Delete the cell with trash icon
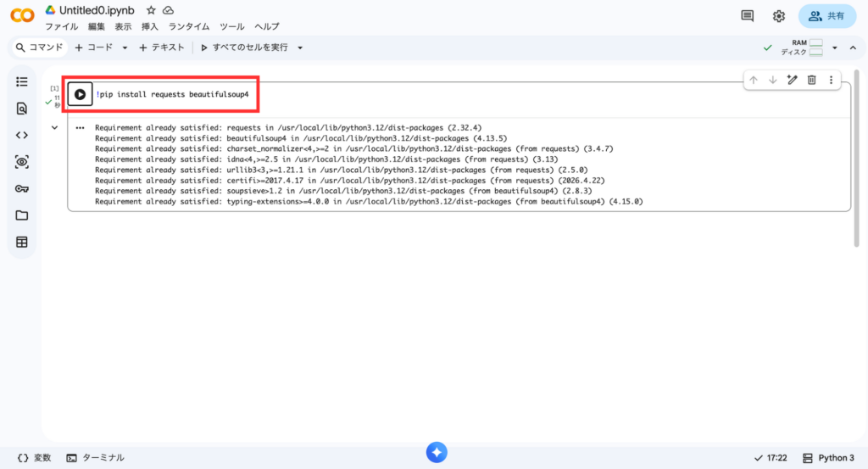The height and width of the screenshot is (469, 868). click(x=811, y=81)
